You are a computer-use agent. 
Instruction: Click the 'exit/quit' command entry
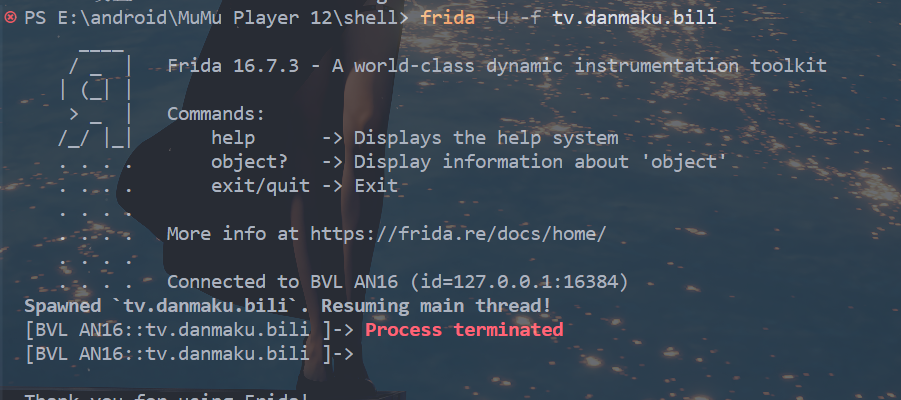click(260, 186)
